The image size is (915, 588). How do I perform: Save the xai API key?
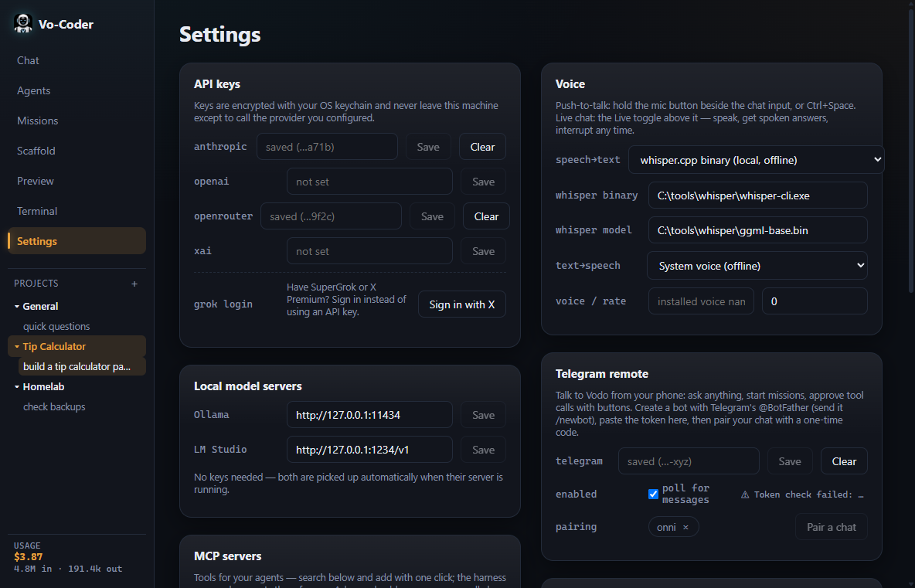[x=483, y=251]
